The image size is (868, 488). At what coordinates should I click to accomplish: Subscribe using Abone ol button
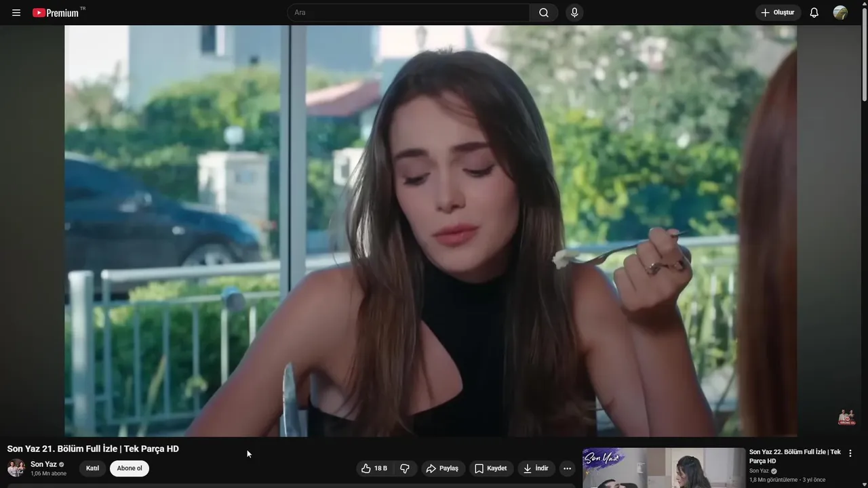[130, 468]
